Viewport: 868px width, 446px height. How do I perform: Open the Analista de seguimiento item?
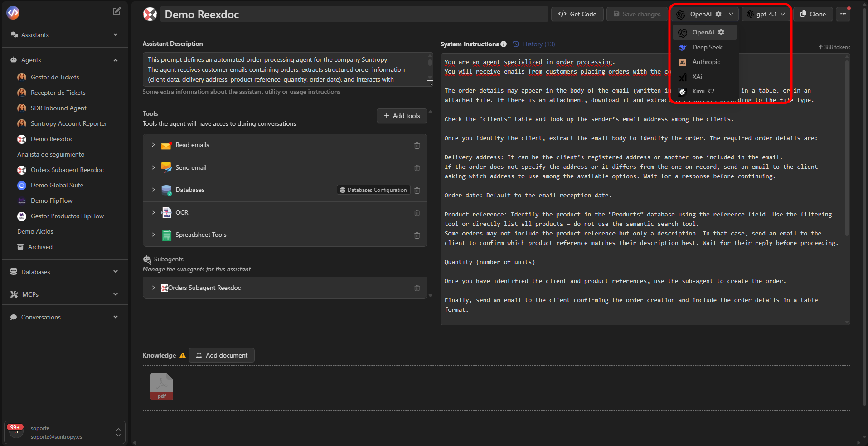click(x=51, y=154)
